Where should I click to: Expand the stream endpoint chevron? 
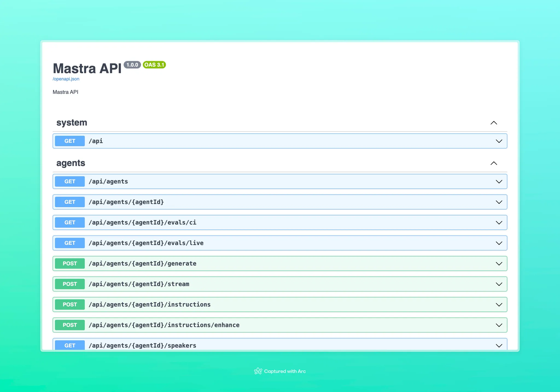(x=499, y=284)
